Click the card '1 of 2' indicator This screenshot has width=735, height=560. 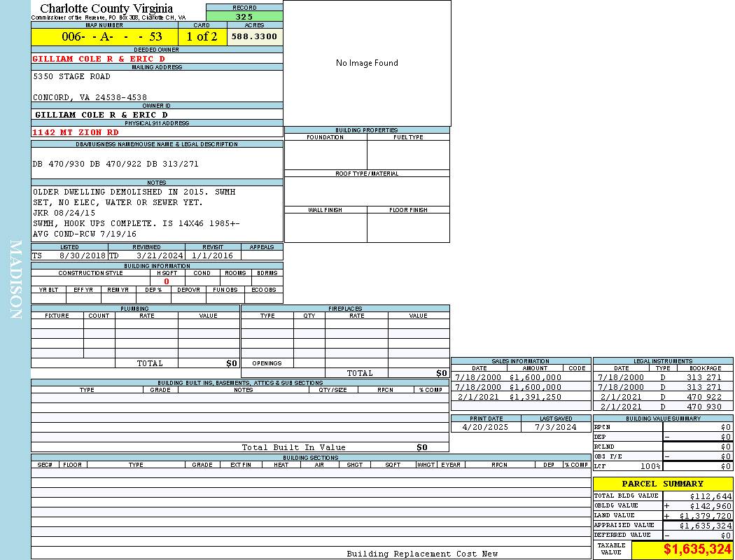point(202,36)
